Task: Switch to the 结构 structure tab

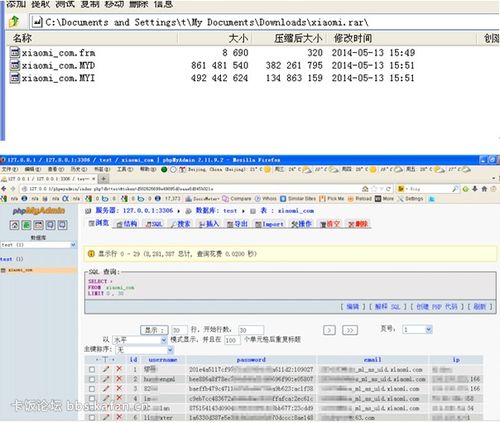Action: point(127,224)
